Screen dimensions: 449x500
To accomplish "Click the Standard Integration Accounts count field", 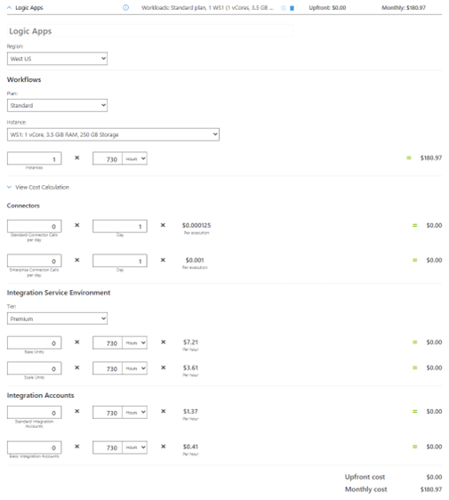I will (x=34, y=412).
